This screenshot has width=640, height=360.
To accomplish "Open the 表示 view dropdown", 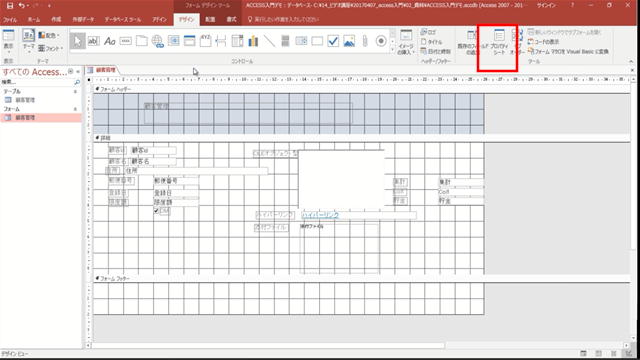I will [x=9, y=42].
